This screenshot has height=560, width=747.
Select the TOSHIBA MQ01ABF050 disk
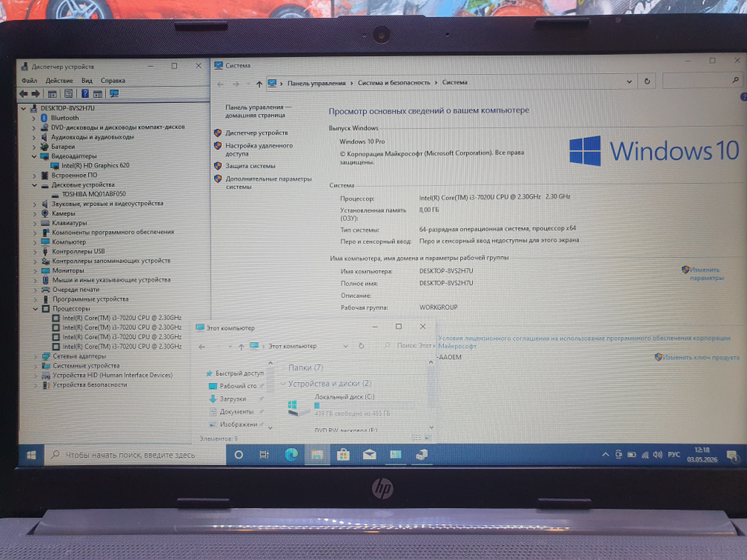94,194
